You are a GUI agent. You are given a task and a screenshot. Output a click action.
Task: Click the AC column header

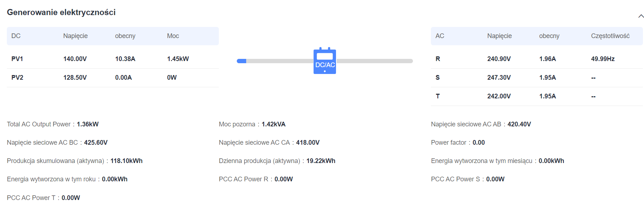440,36
